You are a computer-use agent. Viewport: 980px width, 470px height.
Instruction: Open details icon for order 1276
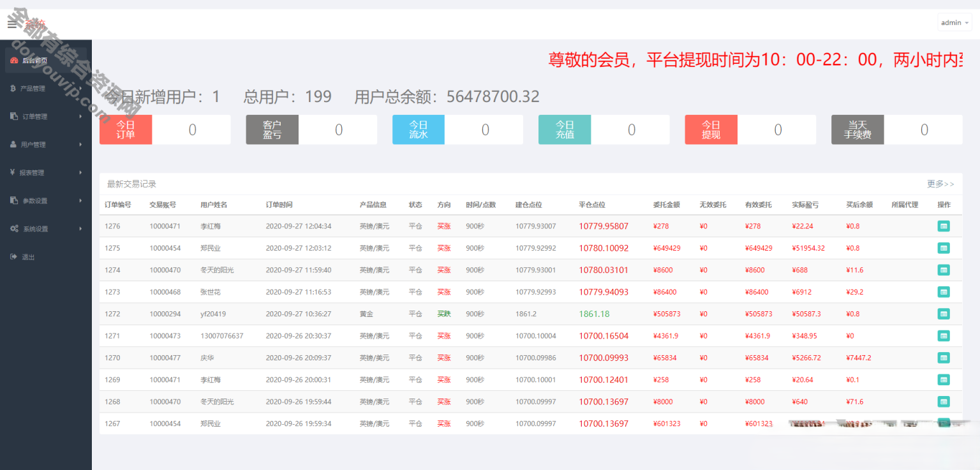pos(944,226)
